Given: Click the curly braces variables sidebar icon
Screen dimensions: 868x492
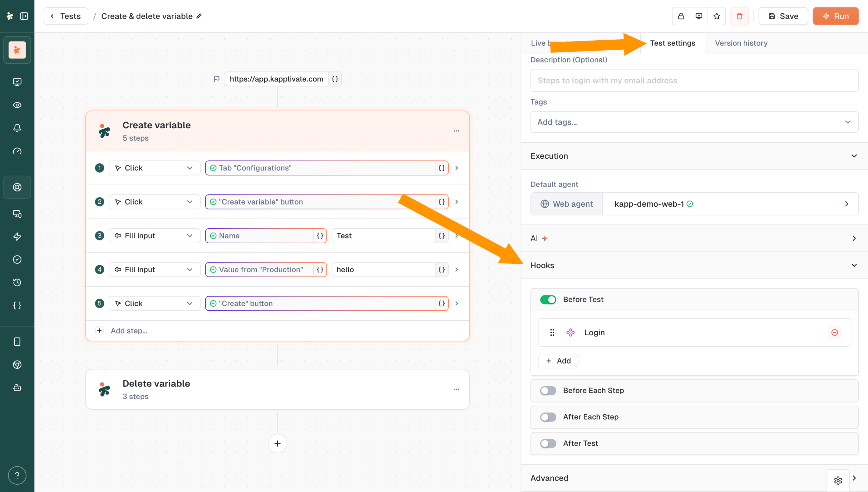Looking at the screenshot, I should [x=17, y=305].
